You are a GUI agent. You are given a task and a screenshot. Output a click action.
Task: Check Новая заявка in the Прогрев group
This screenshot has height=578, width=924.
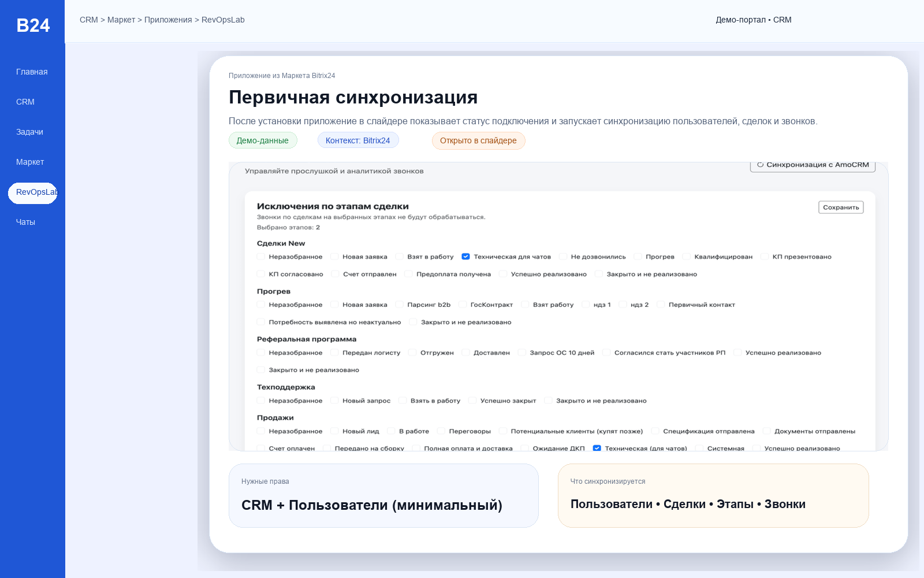pos(334,305)
